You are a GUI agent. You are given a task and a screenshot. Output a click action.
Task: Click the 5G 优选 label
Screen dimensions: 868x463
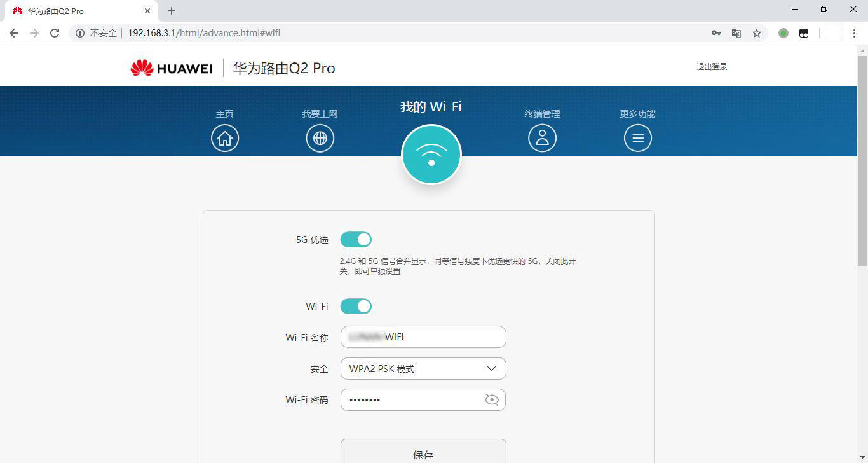(312, 240)
